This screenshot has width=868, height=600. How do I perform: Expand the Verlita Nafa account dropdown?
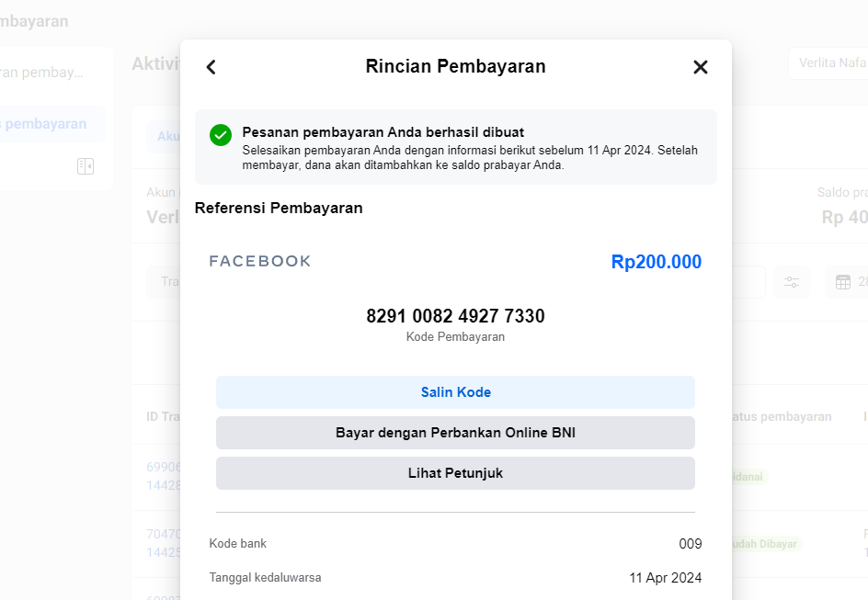click(x=828, y=63)
